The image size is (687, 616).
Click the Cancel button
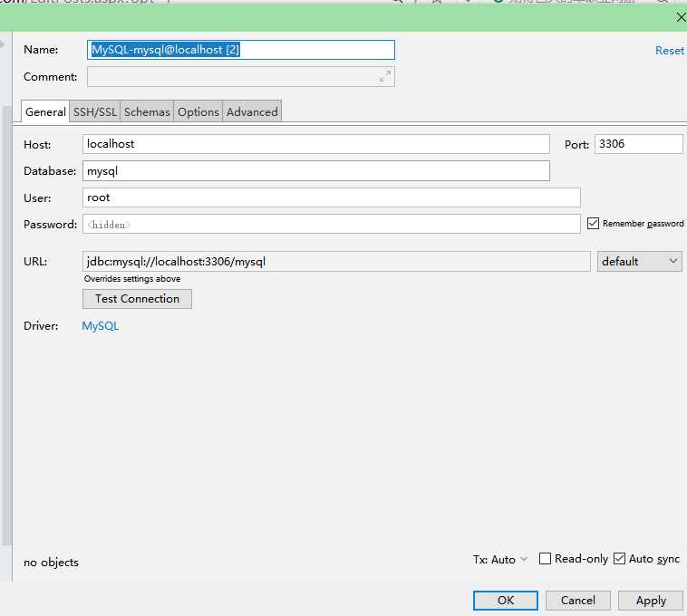tap(578, 601)
